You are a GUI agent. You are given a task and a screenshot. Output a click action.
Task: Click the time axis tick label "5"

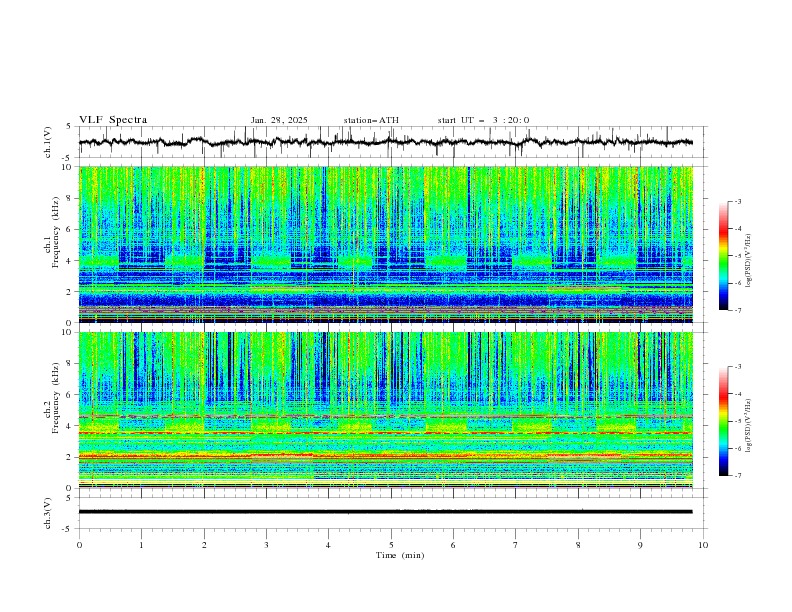[391, 545]
